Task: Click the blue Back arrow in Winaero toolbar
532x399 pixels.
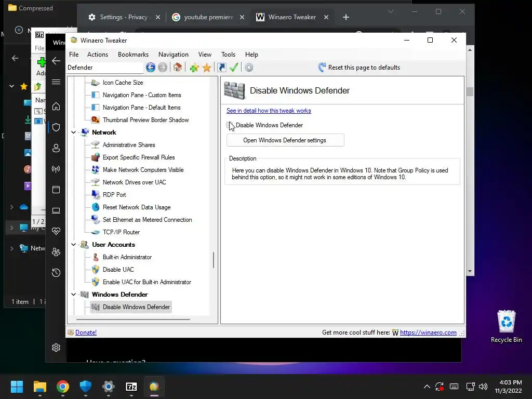Action: 151,68
